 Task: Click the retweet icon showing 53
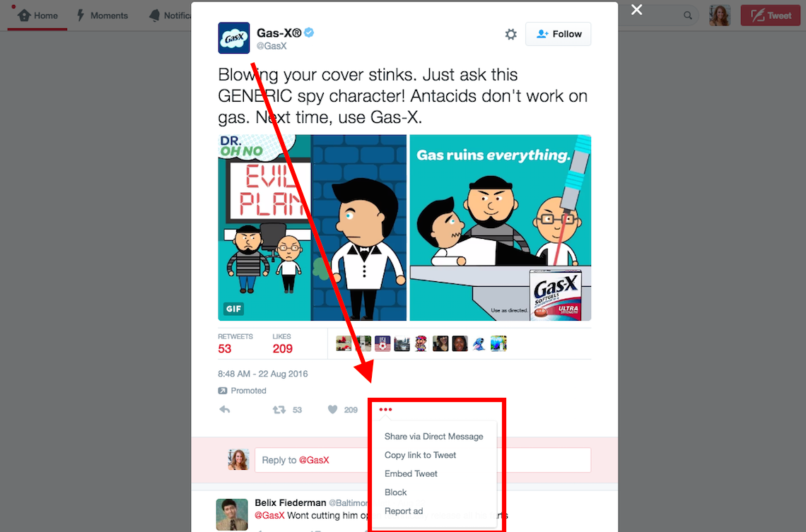click(279, 409)
